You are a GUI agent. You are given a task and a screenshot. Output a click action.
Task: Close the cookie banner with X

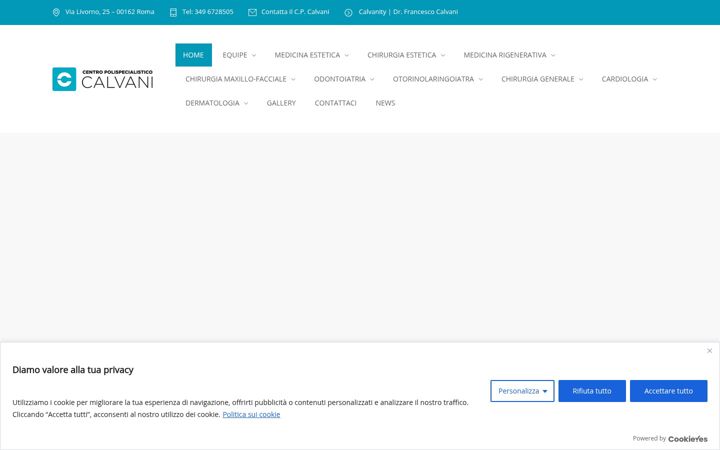tap(709, 351)
